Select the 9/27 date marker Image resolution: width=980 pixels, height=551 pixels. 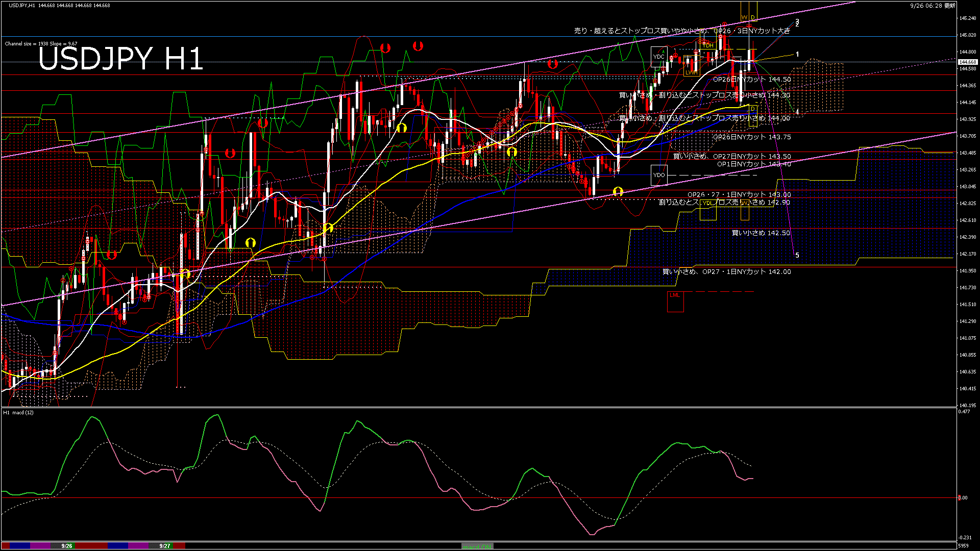click(x=165, y=546)
